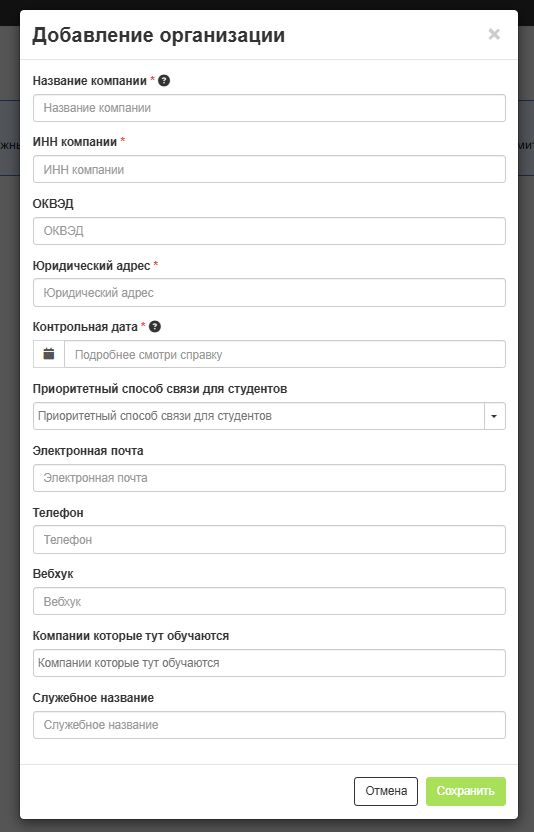Click into the ОКВЭД text field
This screenshot has height=832, width=534.
[x=269, y=231]
